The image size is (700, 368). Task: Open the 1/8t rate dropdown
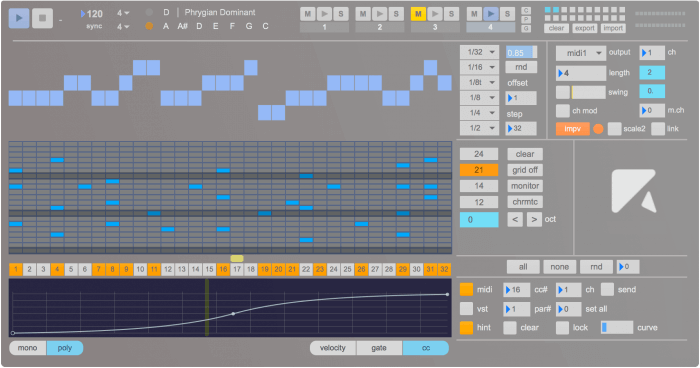pyautogui.click(x=479, y=83)
